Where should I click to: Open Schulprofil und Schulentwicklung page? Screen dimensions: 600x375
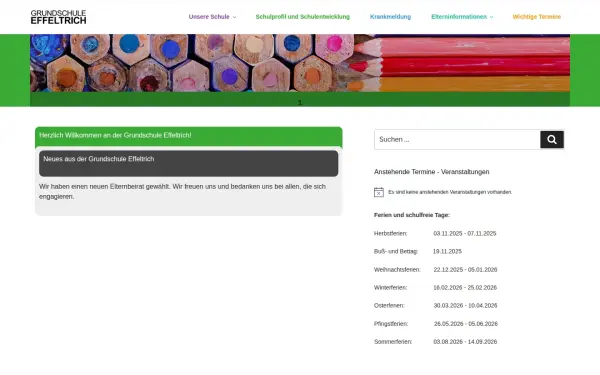pos(303,17)
